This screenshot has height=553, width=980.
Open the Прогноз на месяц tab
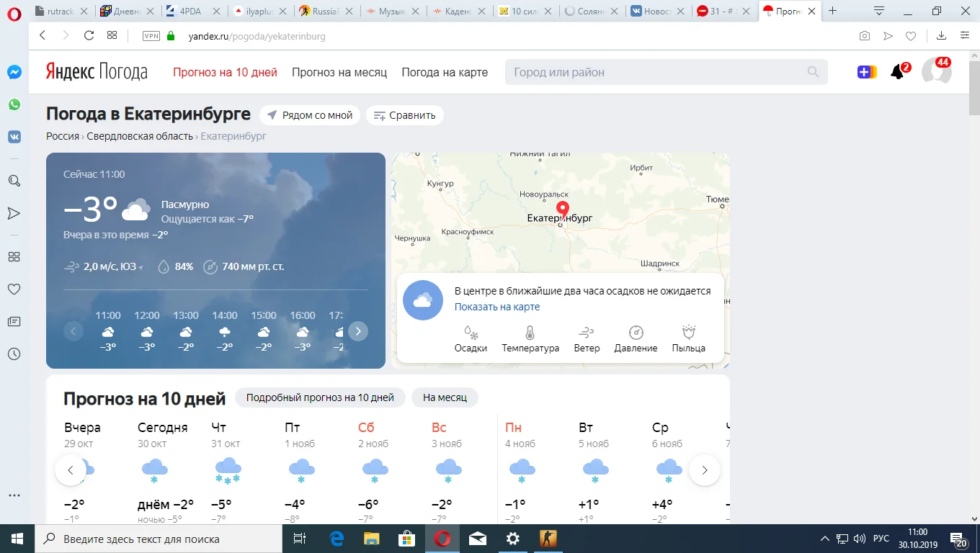(x=339, y=72)
